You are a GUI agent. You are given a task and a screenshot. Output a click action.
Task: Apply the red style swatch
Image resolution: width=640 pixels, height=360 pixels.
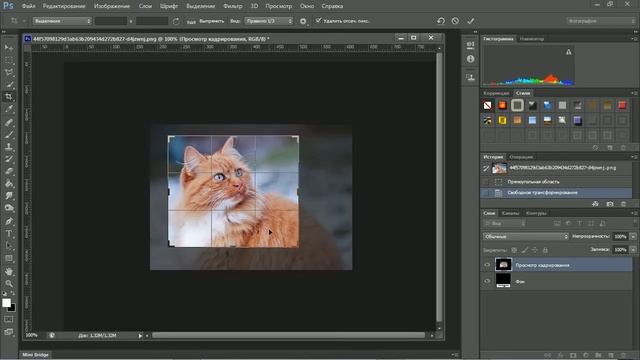click(x=622, y=105)
